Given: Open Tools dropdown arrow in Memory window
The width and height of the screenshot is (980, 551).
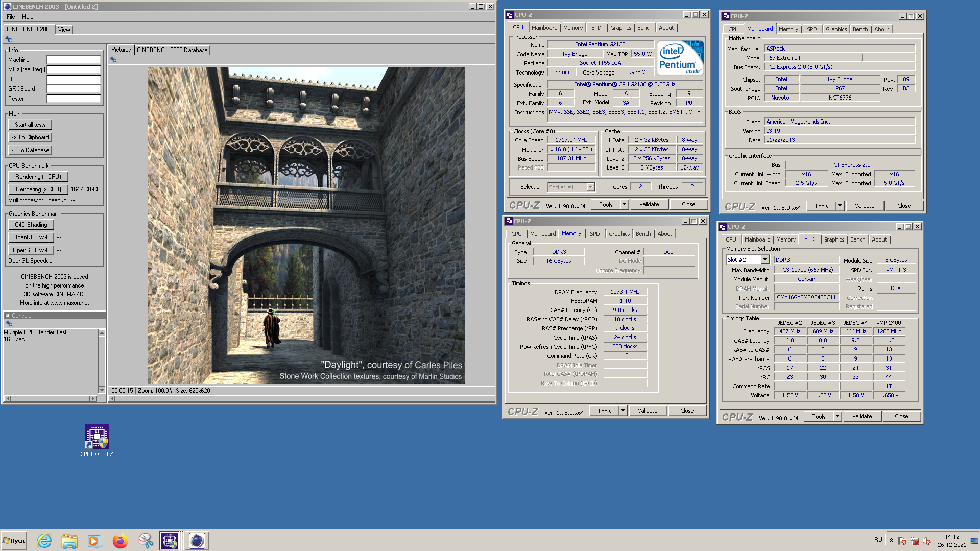Looking at the screenshot, I should pyautogui.click(x=623, y=411).
